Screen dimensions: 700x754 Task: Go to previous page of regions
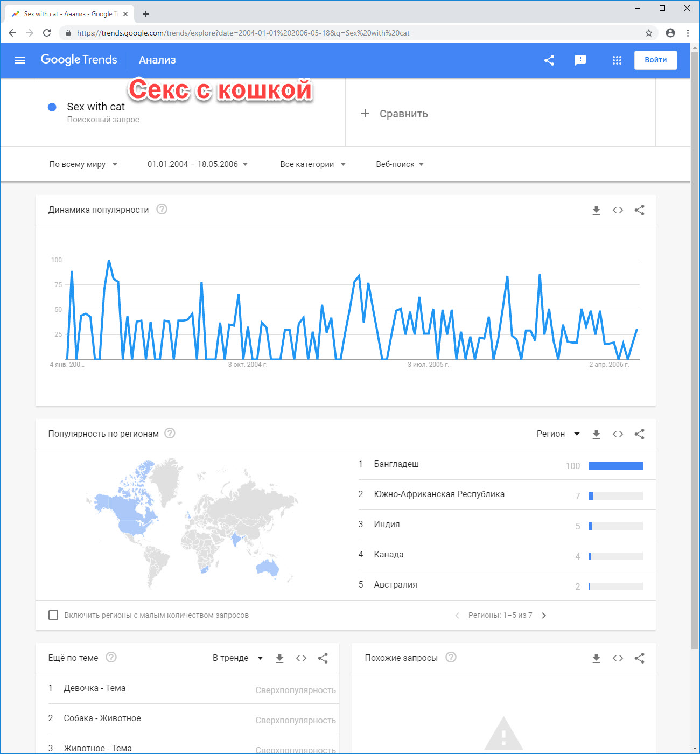pyautogui.click(x=457, y=616)
